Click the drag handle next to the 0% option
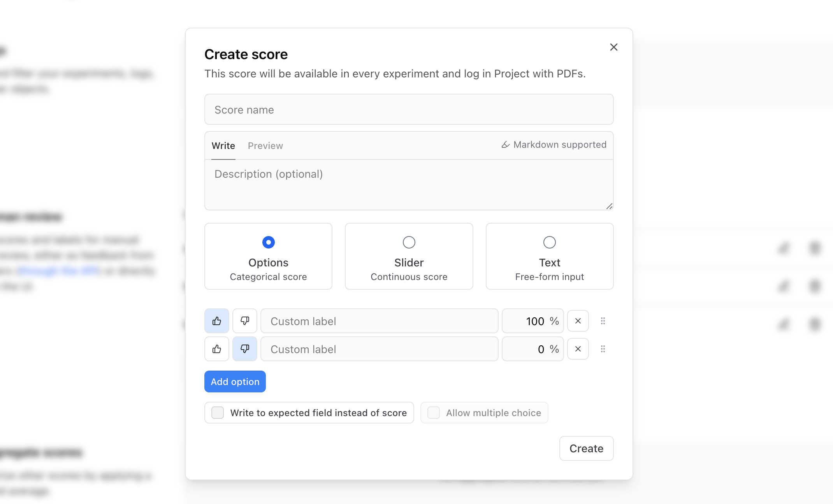Image resolution: width=833 pixels, height=504 pixels. (603, 349)
